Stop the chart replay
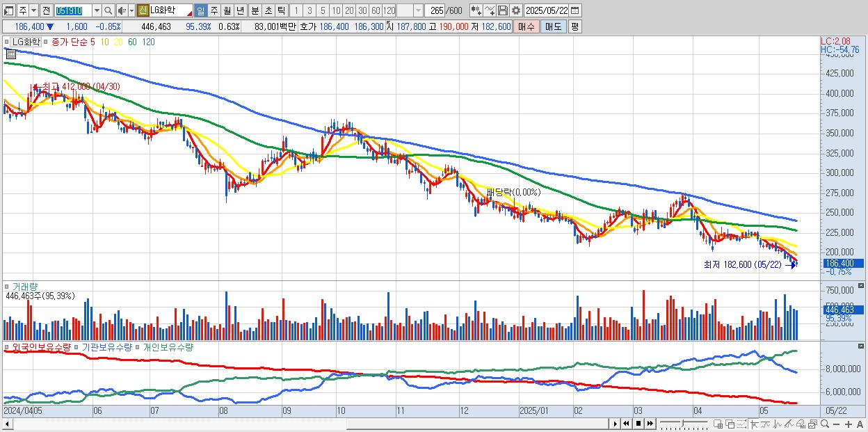868x432 pixels. coord(638,424)
